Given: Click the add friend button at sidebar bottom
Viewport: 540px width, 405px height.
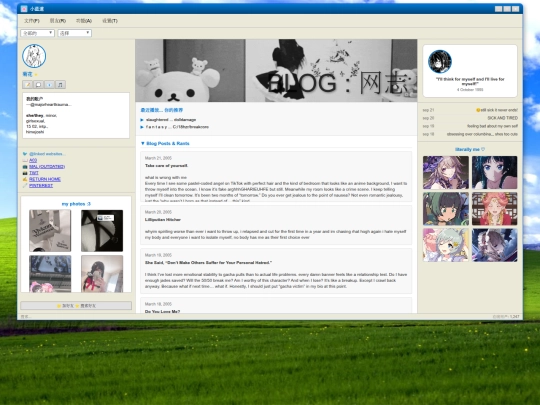Looking at the screenshot, I should (65, 305).
